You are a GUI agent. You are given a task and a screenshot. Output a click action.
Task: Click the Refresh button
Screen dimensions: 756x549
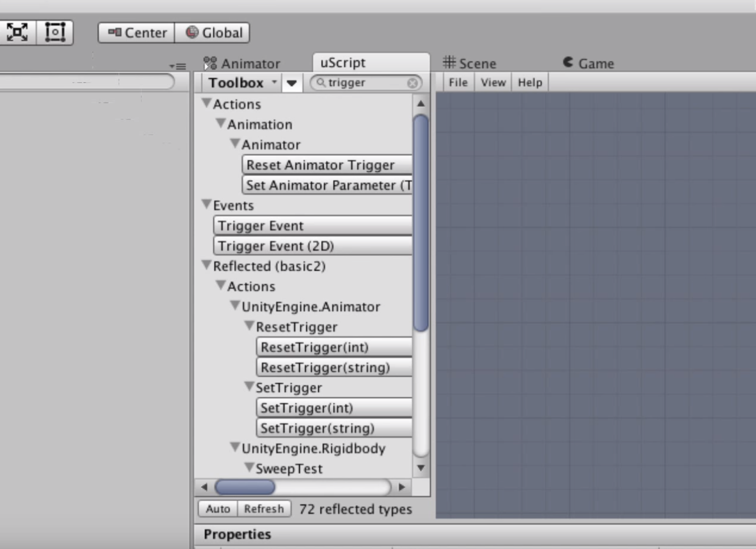(x=264, y=509)
